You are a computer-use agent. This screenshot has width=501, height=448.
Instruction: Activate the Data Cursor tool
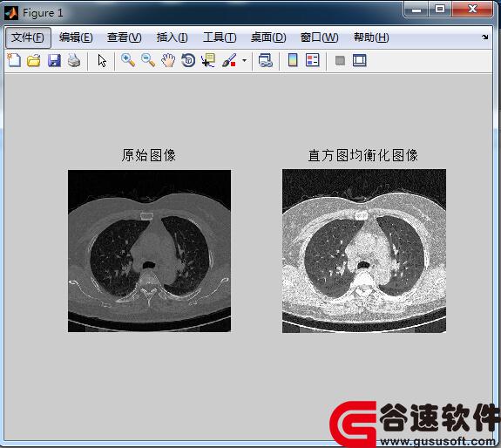click(x=208, y=60)
